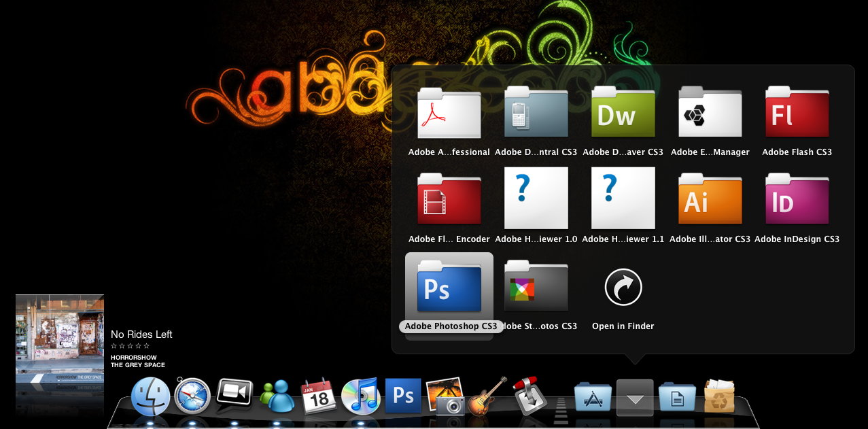The image size is (868, 429).
Task: Open iPhoto in the Dock
Action: click(x=445, y=396)
